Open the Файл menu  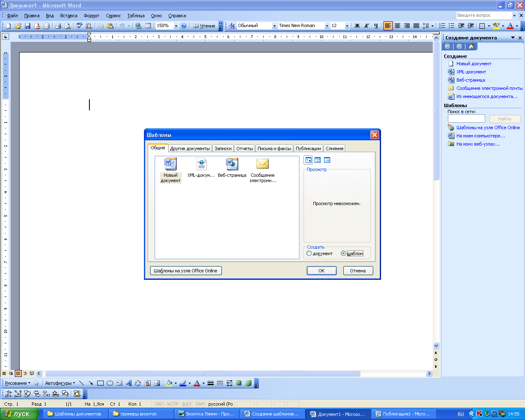13,16
